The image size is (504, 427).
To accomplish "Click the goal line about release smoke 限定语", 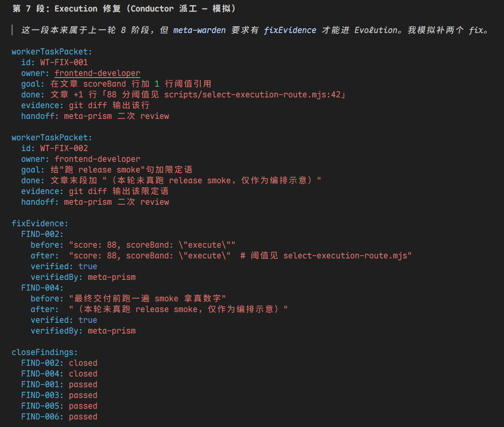I will (107, 170).
